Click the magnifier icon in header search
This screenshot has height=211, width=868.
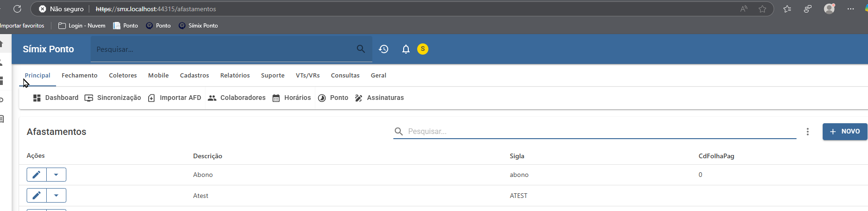[x=361, y=49]
